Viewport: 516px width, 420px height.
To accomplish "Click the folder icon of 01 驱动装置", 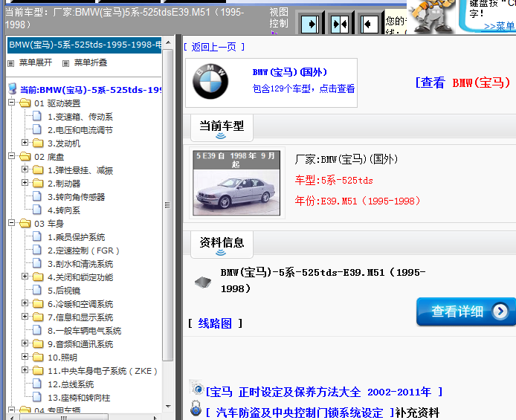I will tap(25, 103).
